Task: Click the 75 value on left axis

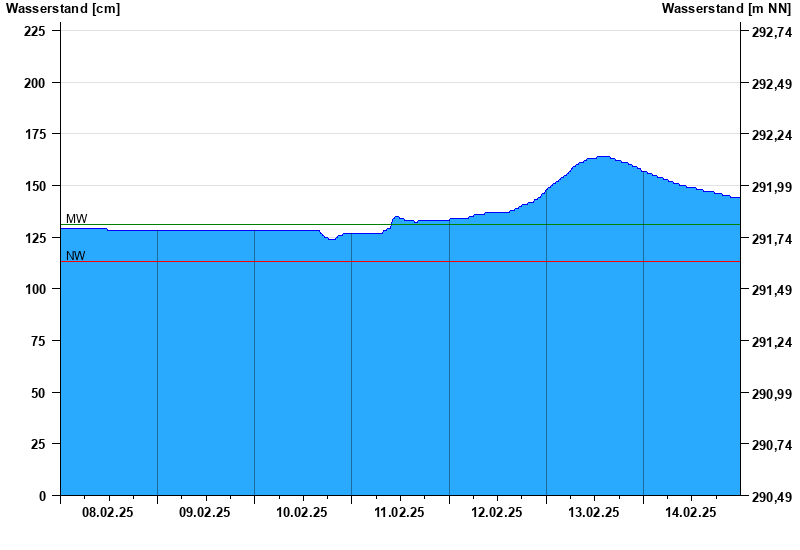Action: point(38,341)
